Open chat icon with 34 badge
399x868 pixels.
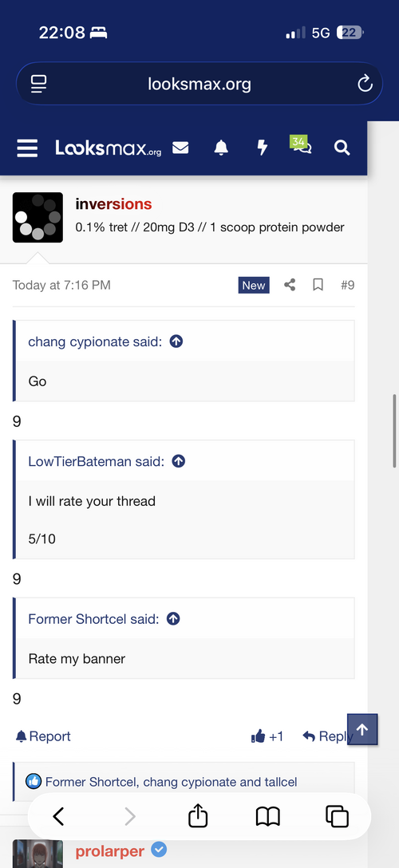[301, 145]
